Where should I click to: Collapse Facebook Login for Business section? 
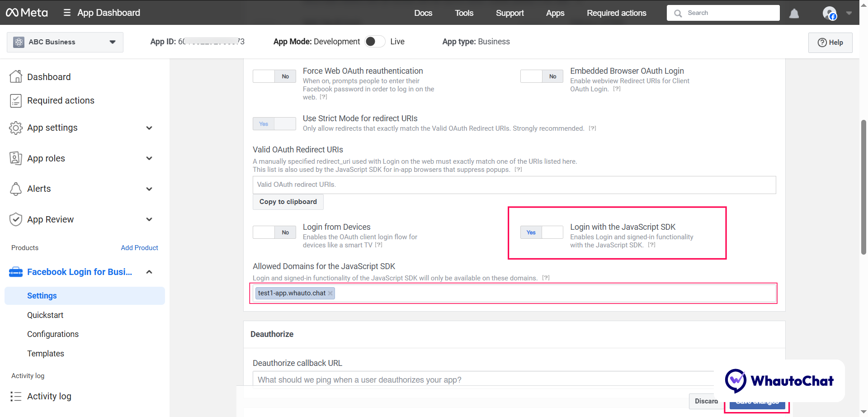point(149,272)
